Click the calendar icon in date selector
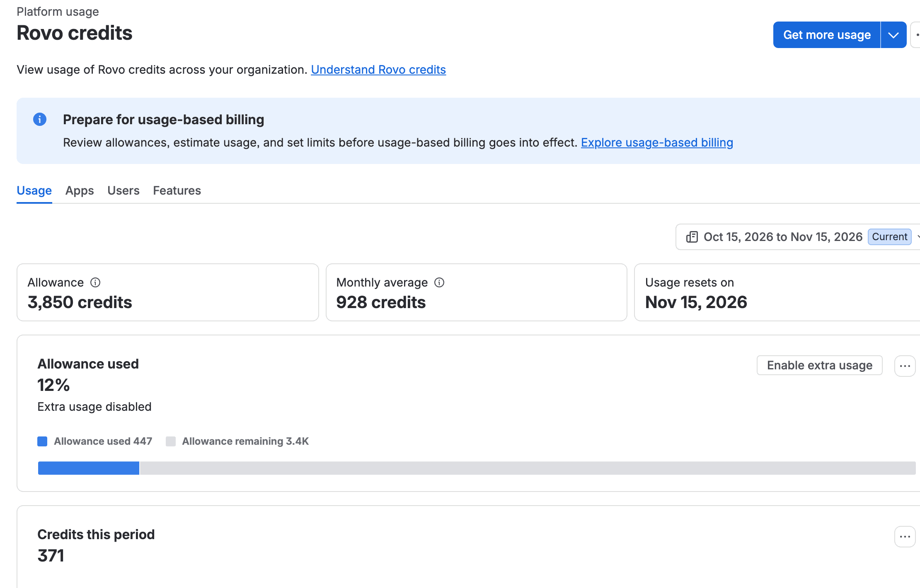Screen dimensions: 920x588 [692, 237]
